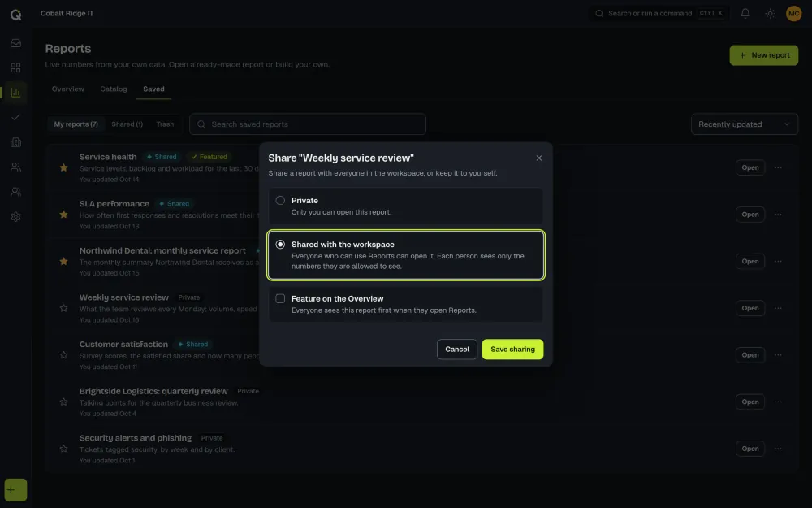Cancel the share dialog
Screen dimensions: 812x508
coord(456,350)
